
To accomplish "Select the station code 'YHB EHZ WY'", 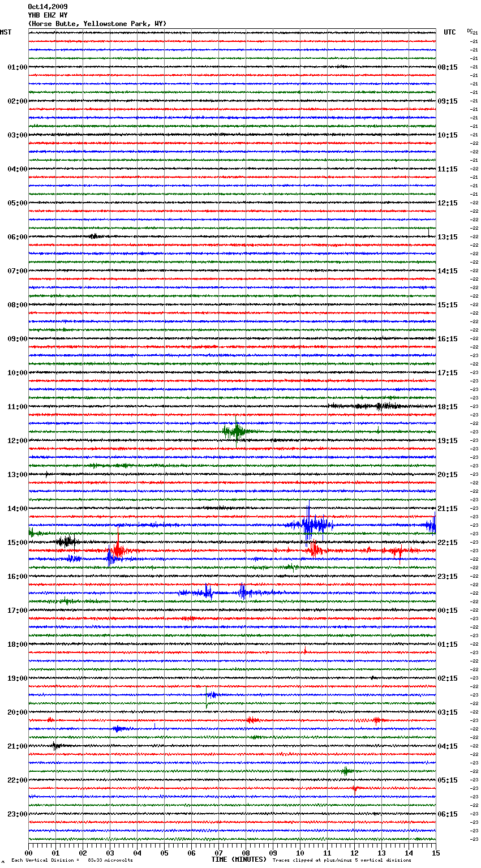I will [x=48, y=15].
